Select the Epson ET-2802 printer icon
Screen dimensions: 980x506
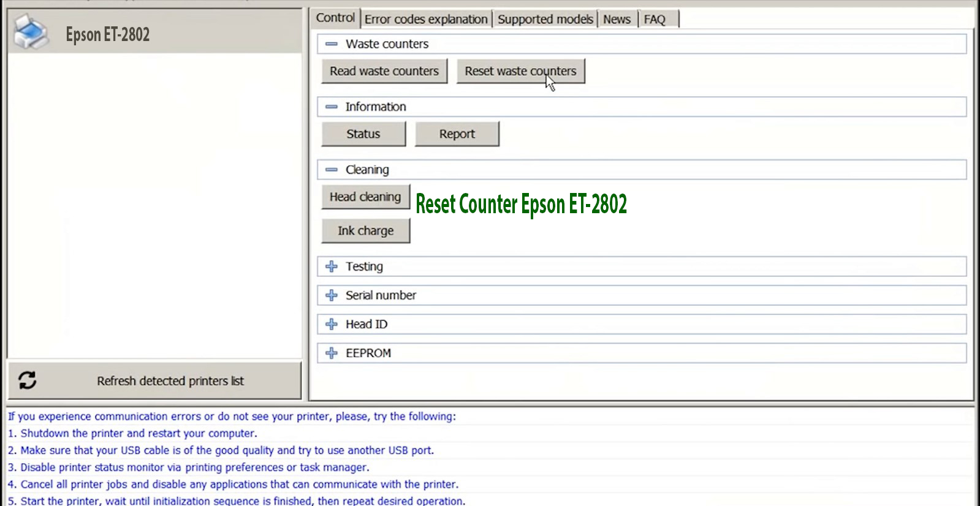point(30,32)
